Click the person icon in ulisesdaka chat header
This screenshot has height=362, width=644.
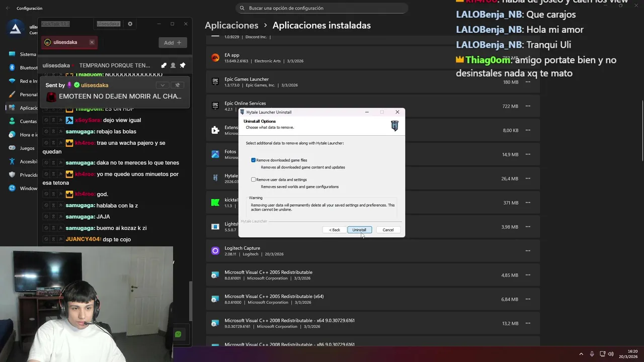[173, 65]
